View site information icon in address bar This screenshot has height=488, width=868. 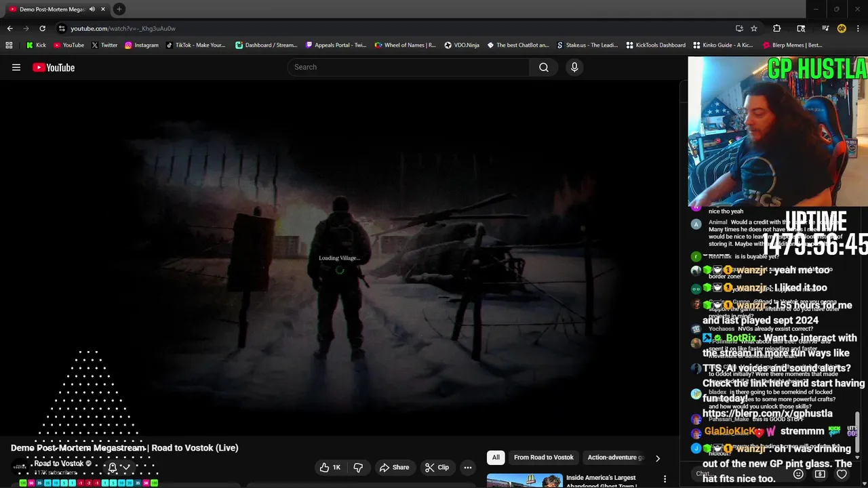[x=62, y=28]
